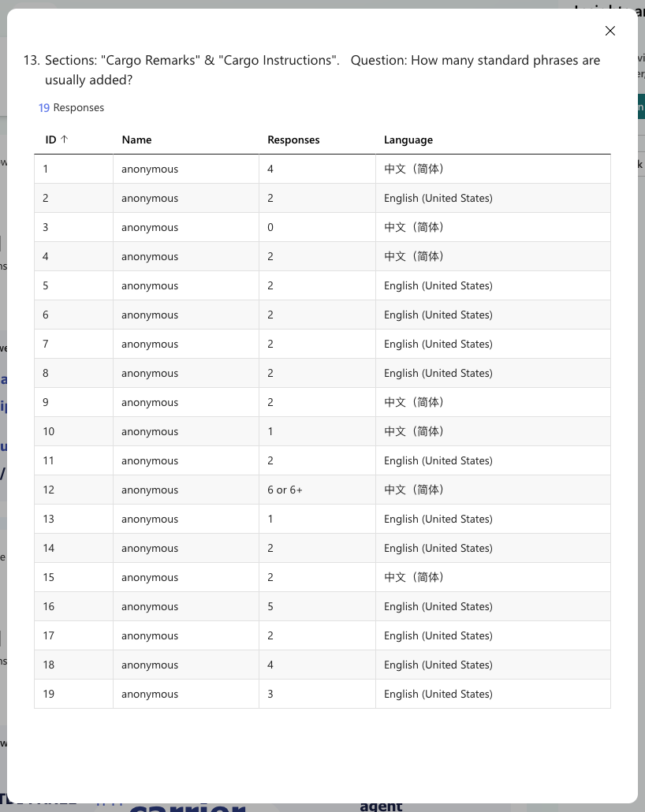Click response "2" in the ID 17 row
Screen dimensions: 645x812
(270, 636)
